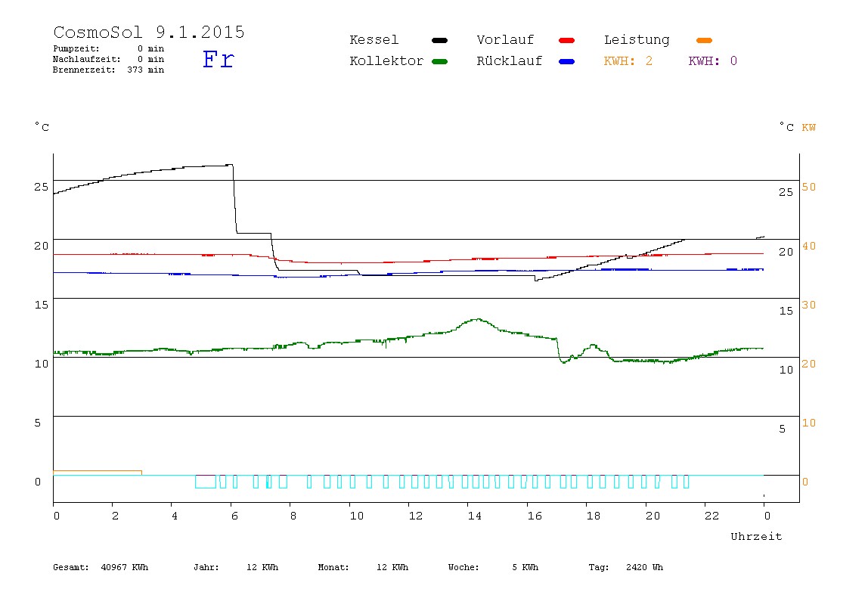Click the "Leistung" legend label
Image resolution: width=868 pixels, height=614 pixels.
[x=637, y=40]
